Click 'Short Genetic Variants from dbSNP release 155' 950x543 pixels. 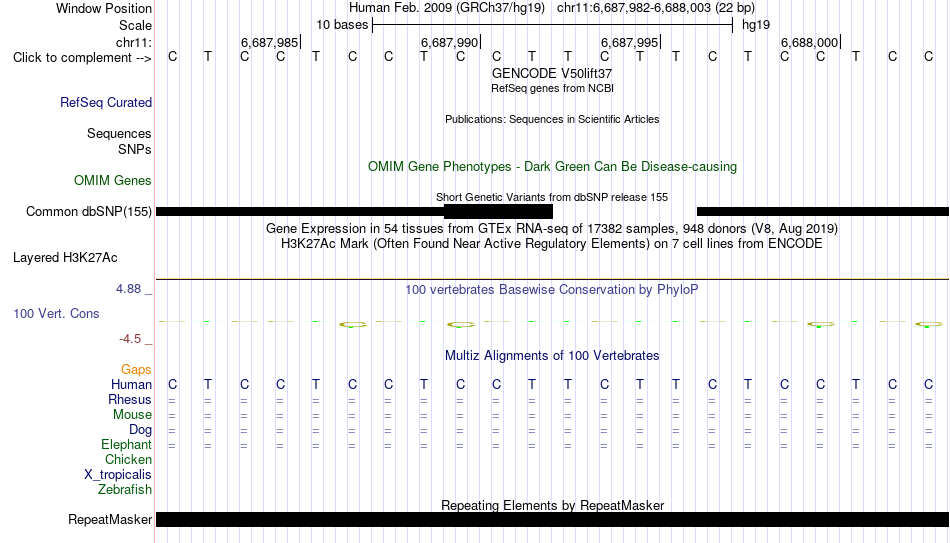pyautogui.click(x=552, y=197)
